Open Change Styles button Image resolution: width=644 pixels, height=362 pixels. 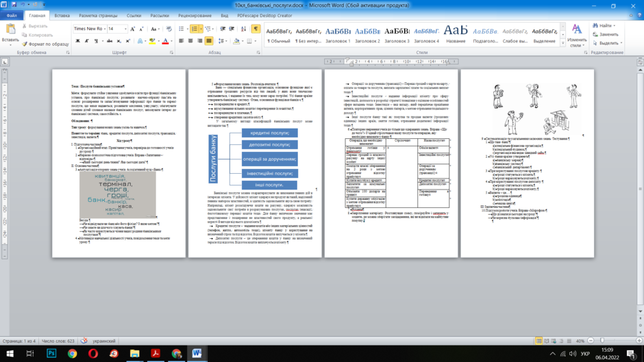click(x=577, y=36)
